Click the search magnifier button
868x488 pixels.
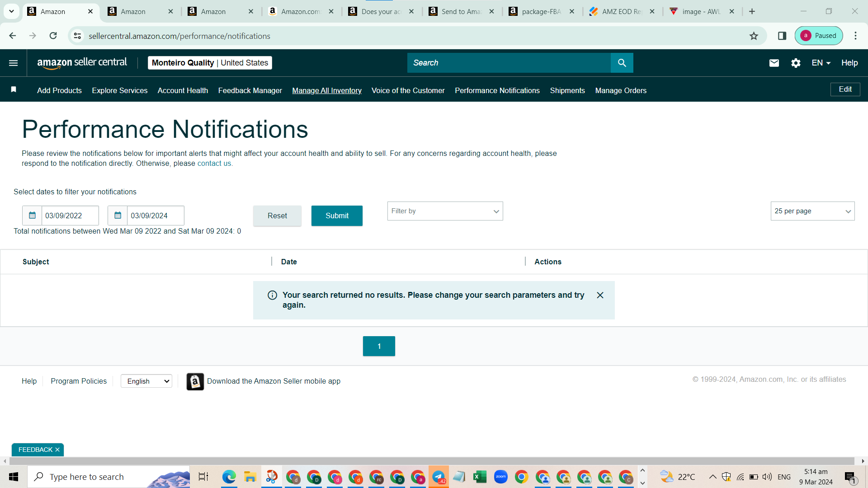pyautogui.click(x=622, y=63)
